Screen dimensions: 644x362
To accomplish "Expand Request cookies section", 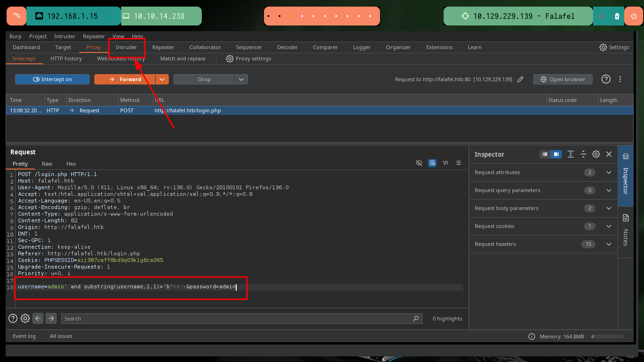I will coord(544,226).
